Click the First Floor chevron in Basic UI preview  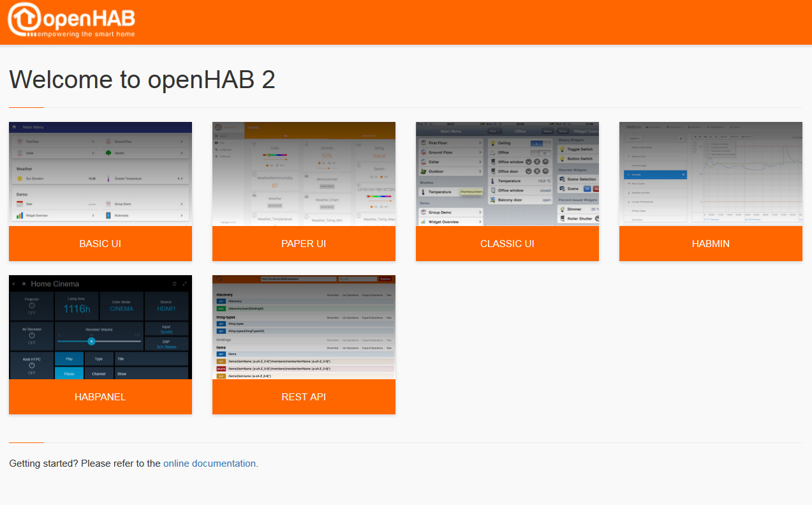coord(93,141)
